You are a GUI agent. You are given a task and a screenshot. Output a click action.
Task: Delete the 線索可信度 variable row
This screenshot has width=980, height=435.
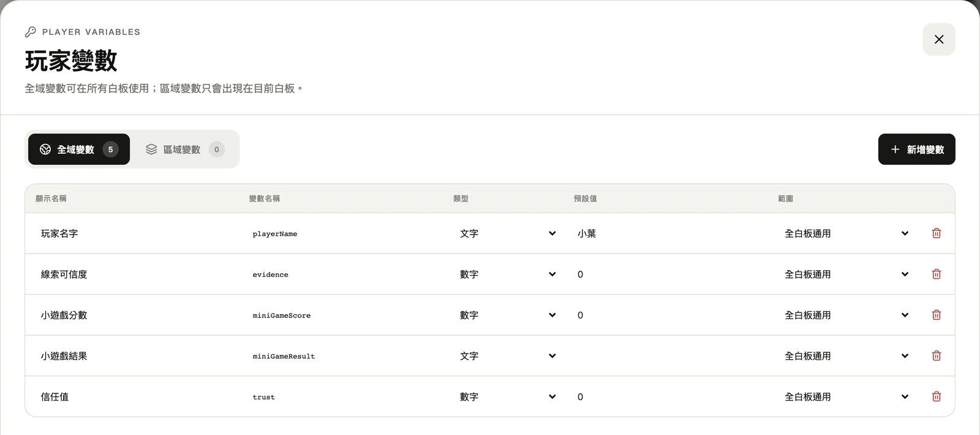(x=936, y=274)
